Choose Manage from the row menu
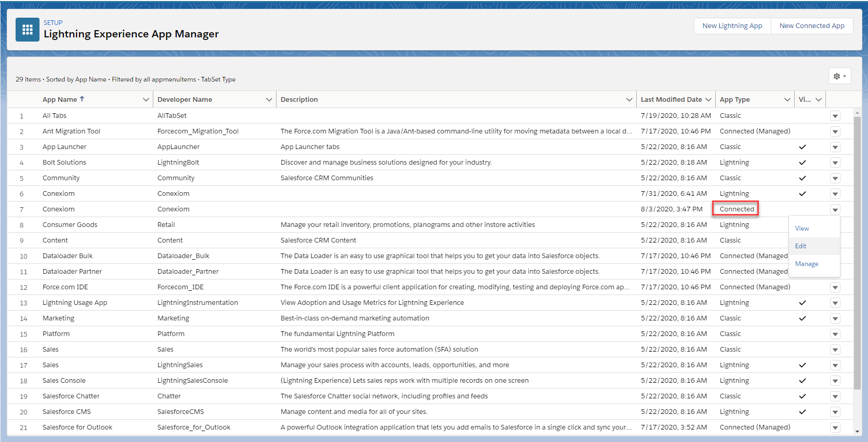868x442 pixels. [814, 264]
